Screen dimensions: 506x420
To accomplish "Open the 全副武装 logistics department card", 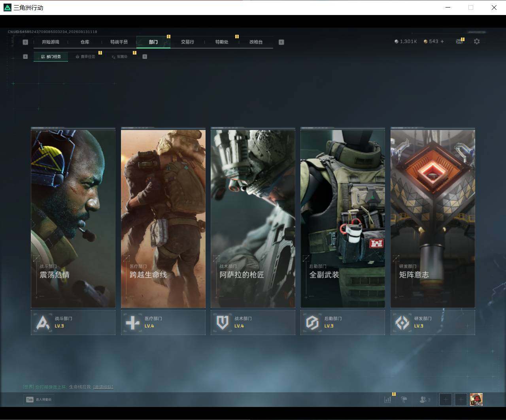I will click(x=343, y=217).
